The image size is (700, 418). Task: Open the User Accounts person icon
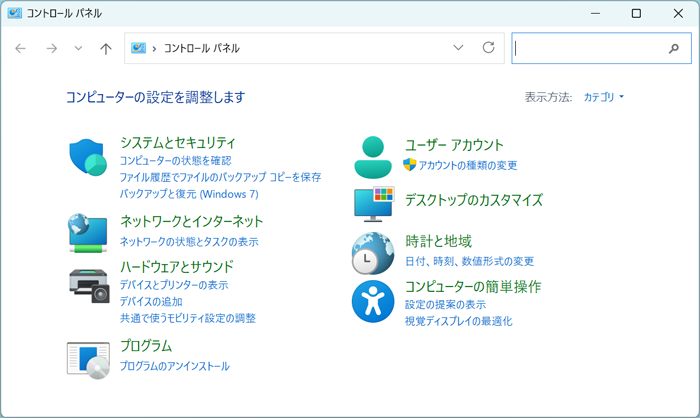click(x=373, y=157)
